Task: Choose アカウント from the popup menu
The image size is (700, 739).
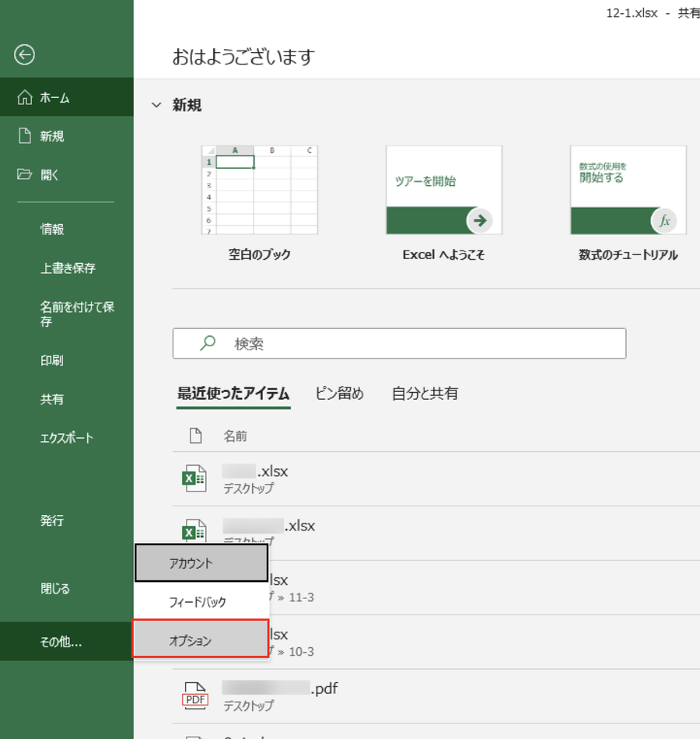Action: (201, 562)
